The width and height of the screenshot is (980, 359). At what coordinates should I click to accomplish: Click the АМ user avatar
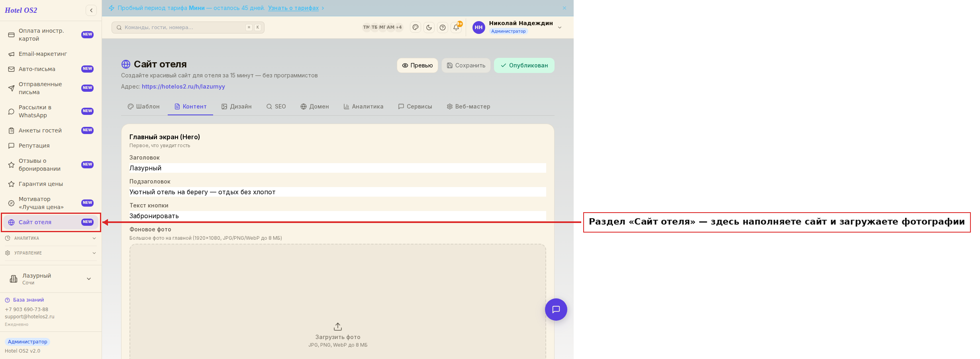390,28
